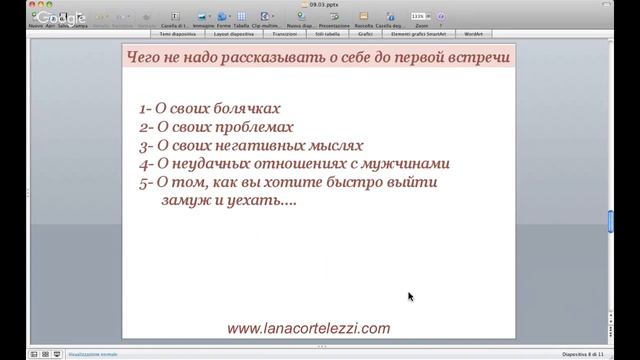Click the 'Visualizzazione normale' status text
640x360 pixels.
point(93,354)
